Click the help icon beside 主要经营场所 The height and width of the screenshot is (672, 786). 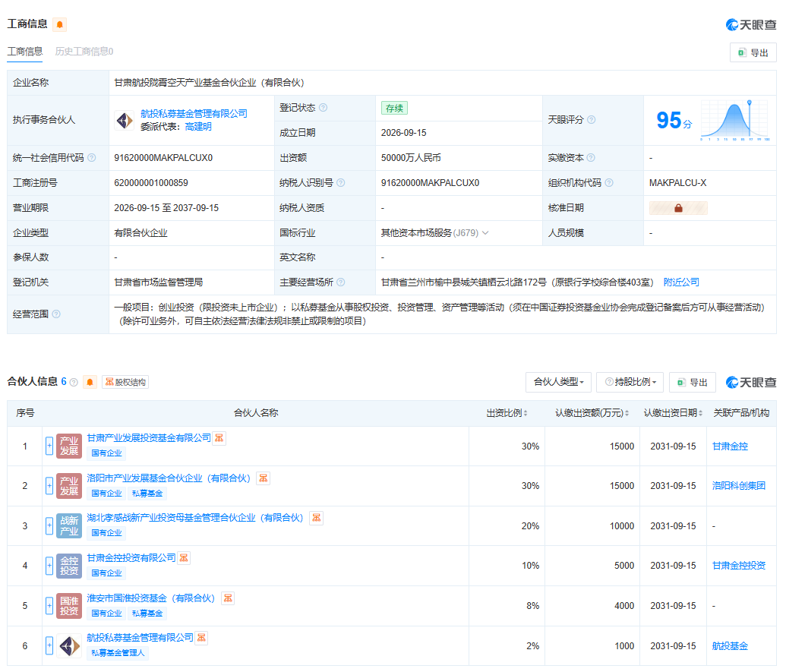341,282
